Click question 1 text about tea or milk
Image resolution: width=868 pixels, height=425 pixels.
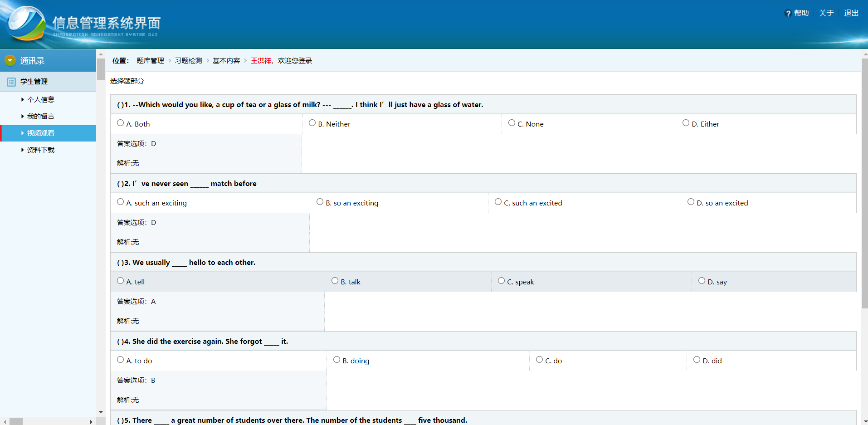coord(300,104)
